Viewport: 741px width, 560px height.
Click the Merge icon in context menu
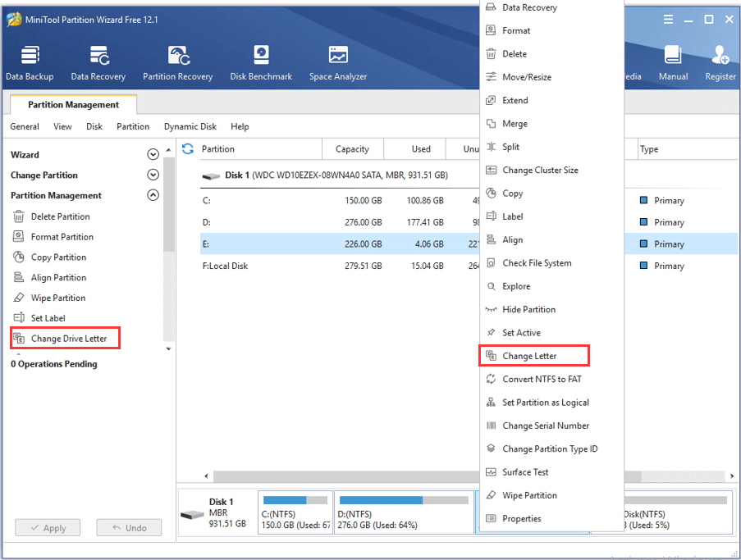[x=491, y=123]
